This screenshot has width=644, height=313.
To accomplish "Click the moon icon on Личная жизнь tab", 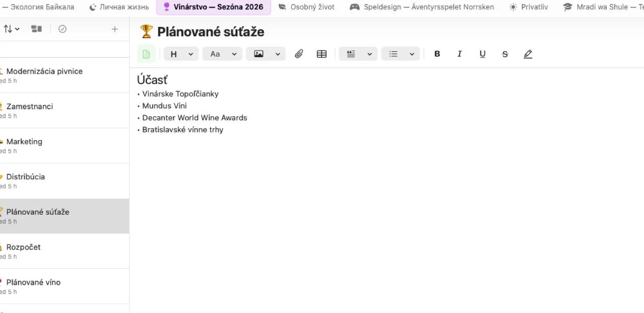I will 92,7.
